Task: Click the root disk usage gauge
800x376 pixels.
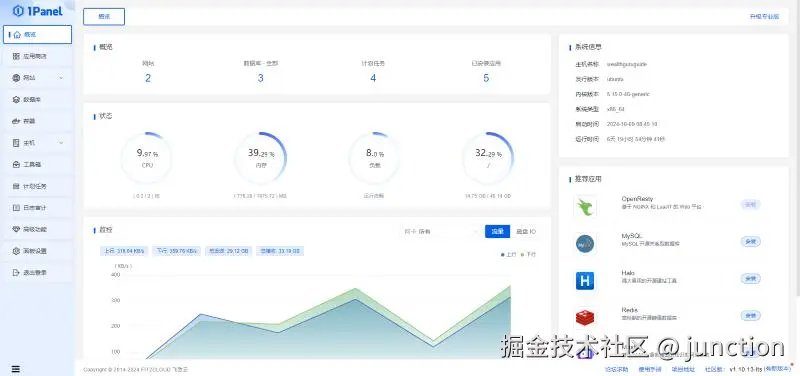Action: [x=488, y=158]
